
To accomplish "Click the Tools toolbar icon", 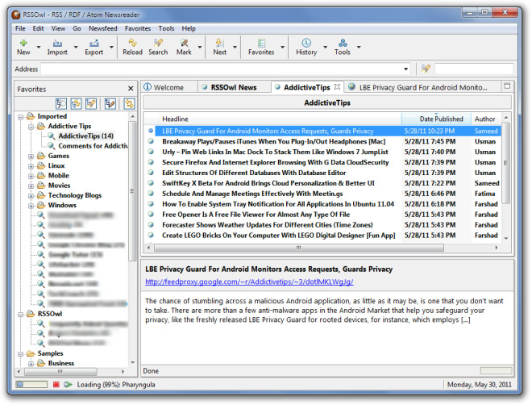I will [x=343, y=43].
